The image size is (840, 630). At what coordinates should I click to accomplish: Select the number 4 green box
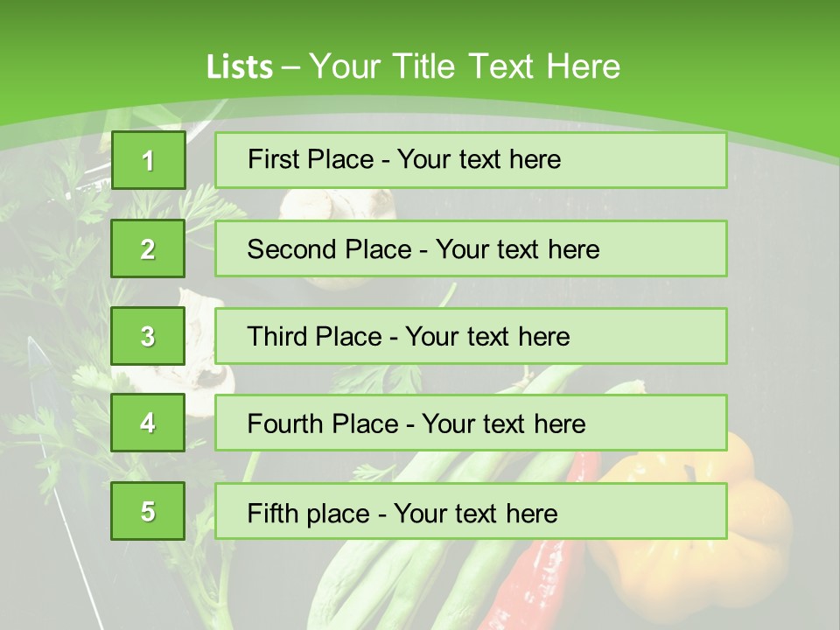pyautogui.click(x=148, y=423)
